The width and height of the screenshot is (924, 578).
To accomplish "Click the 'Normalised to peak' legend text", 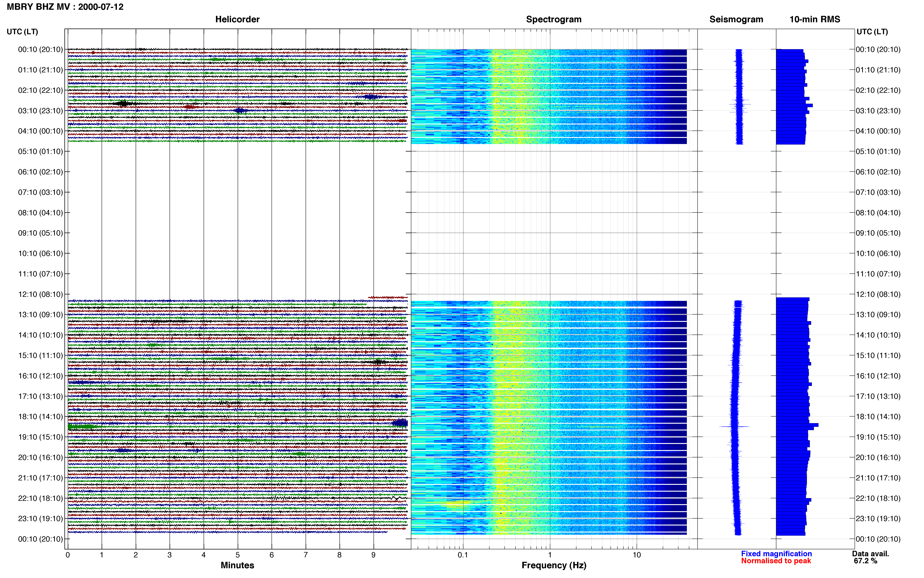I will click(776, 561).
